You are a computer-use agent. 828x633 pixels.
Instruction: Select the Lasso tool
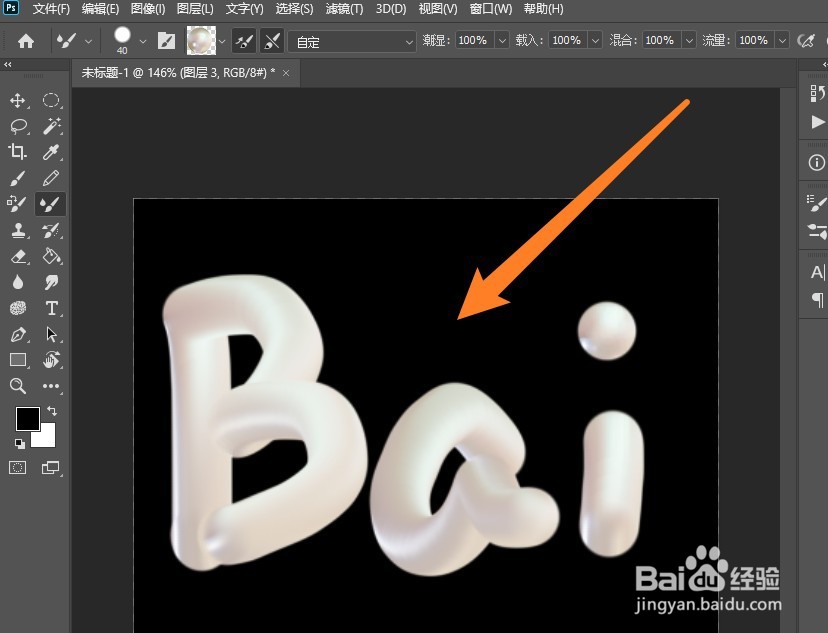point(18,126)
